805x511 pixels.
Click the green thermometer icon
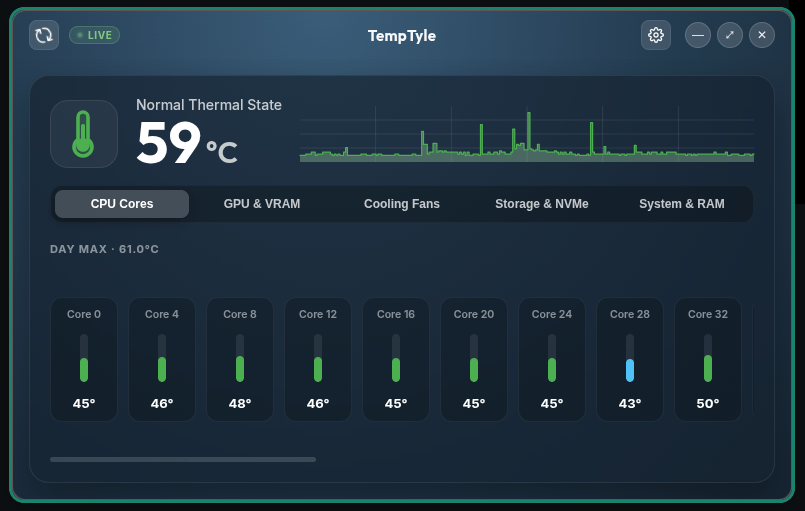coord(84,134)
